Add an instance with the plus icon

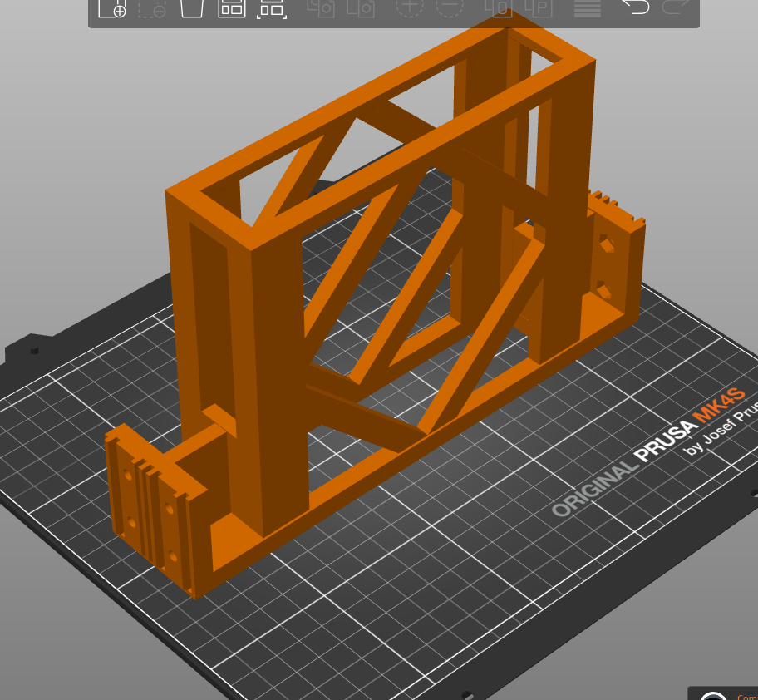410,7
